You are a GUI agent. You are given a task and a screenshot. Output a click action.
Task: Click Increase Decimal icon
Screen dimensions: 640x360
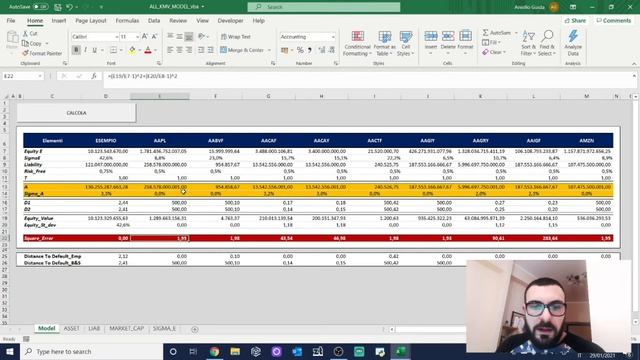pyautogui.click(x=322, y=50)
